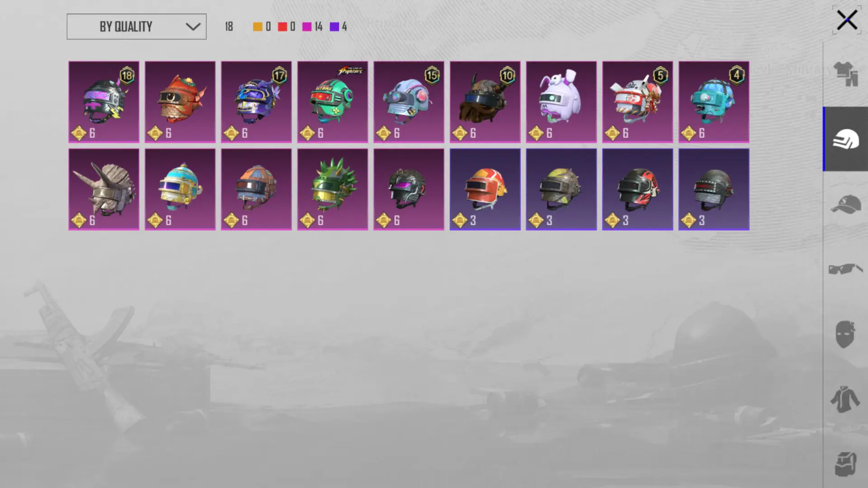Select the helmet category icon

click(845, 139)
